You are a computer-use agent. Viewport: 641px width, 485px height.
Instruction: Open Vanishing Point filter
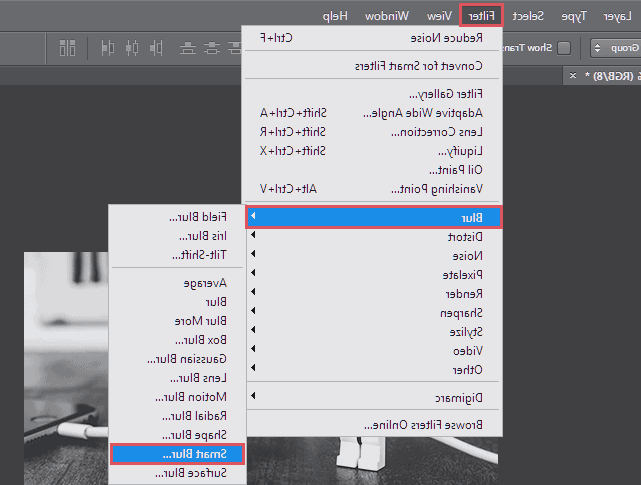pyautogui.click(x=372, y=189)
